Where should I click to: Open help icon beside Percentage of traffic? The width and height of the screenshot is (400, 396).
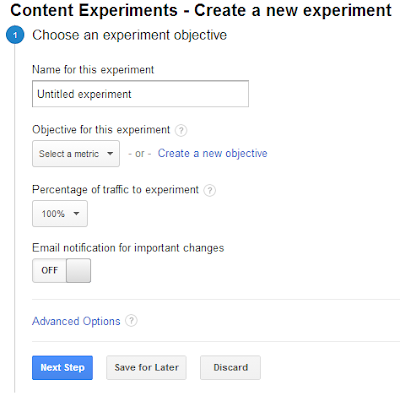[210, 190]
